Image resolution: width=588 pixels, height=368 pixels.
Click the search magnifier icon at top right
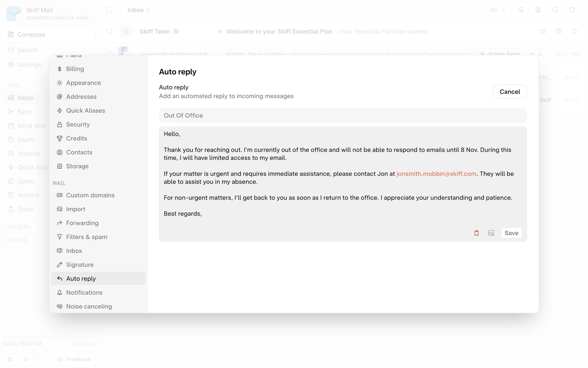tap(555, 10)
